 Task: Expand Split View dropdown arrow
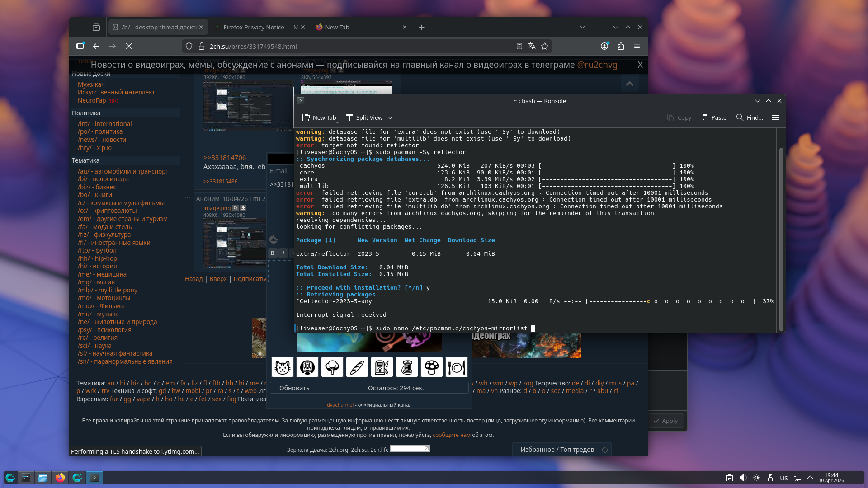(390, 118)
